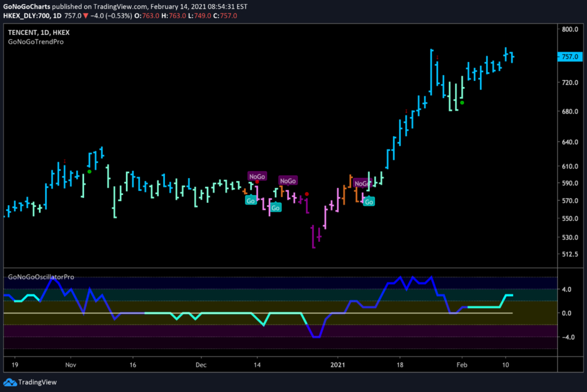Click the 570.0 price axis value
Viewport: 587px width, 392px height.
(570, 201)
